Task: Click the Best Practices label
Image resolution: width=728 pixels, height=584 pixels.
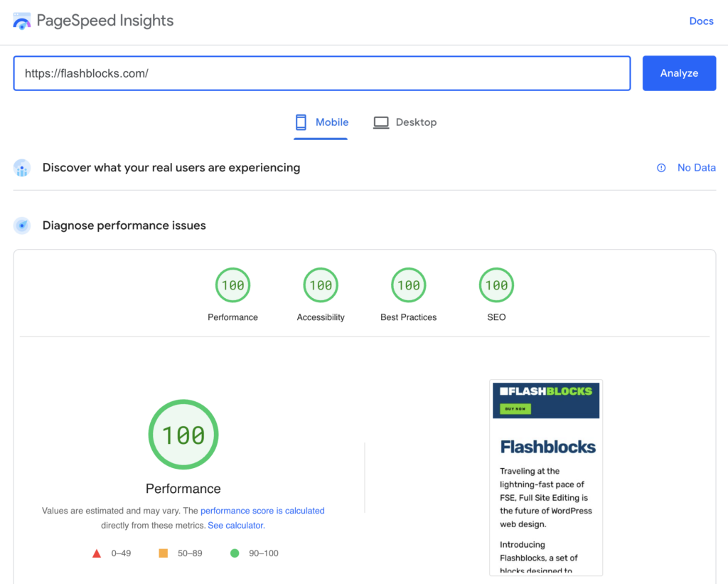Action: point(409,317)
